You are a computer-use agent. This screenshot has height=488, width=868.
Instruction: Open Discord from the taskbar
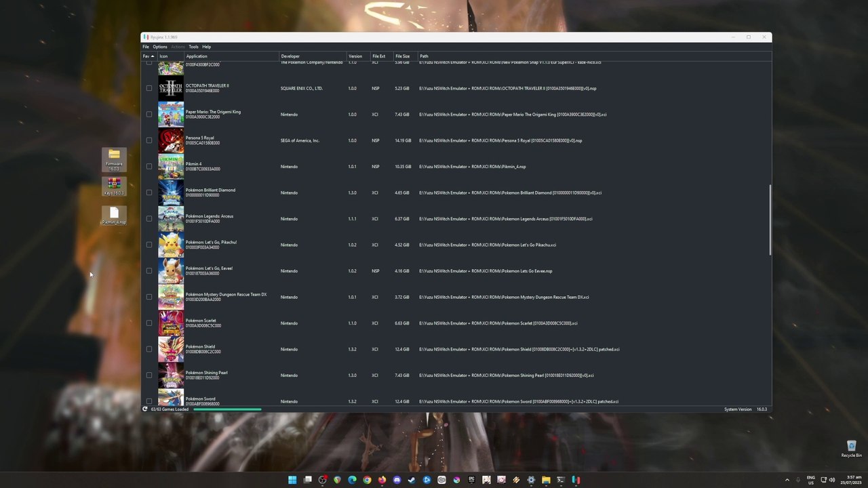click(x=397, y=480)
